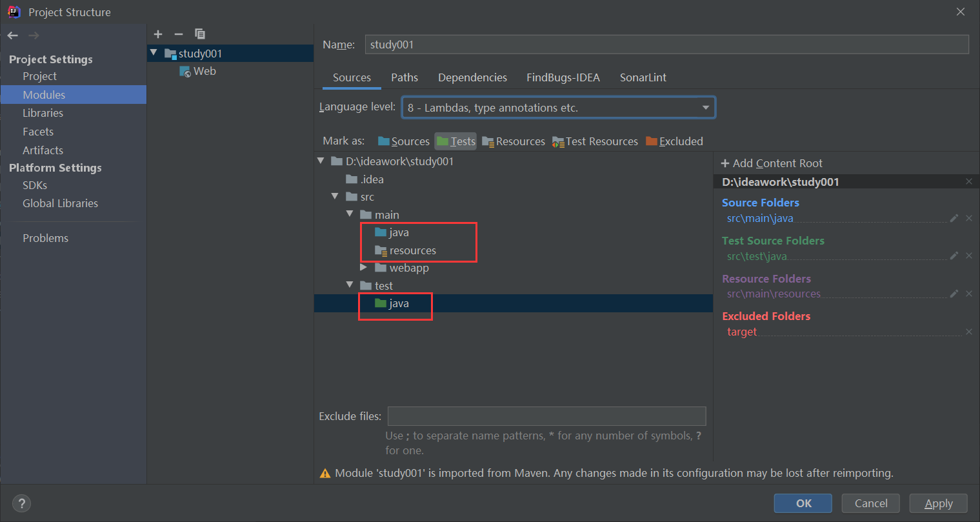Image resolution: width=980 pixels, height=522 pixels.
Task: Toggle the Tests mark-as button
Action: click(x=455, y=141)
